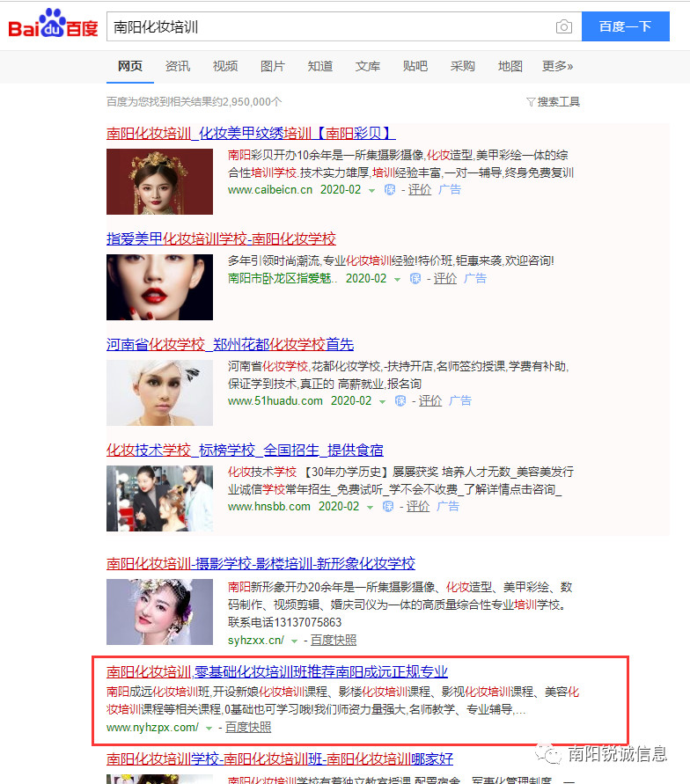The image size is (690, 784).
Task: Click the shield icon beside 51huadu.com result
Action: (x=400, y=401)
